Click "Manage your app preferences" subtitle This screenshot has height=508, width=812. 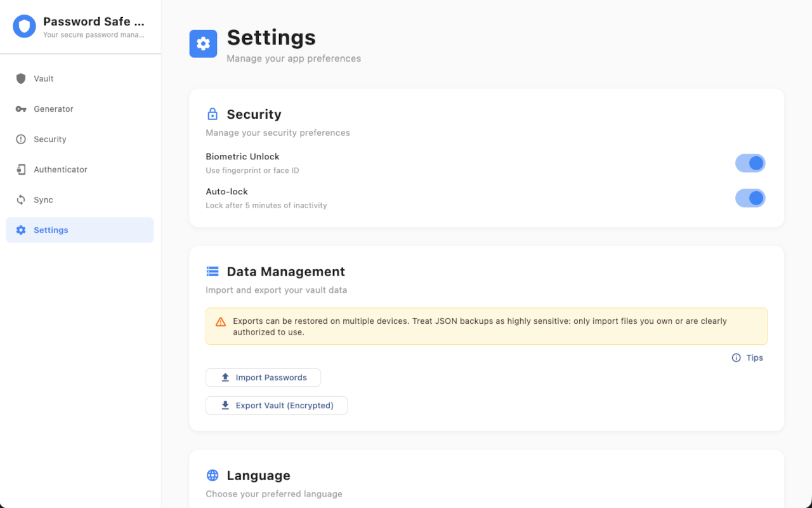pos(294,58)
